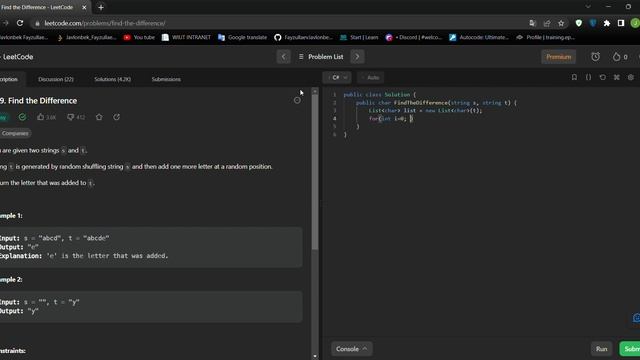Click the feedback circle icon near description top
The height and width of the screenshot is (360, 640).
pyautogui.click(x=297, y=100)
